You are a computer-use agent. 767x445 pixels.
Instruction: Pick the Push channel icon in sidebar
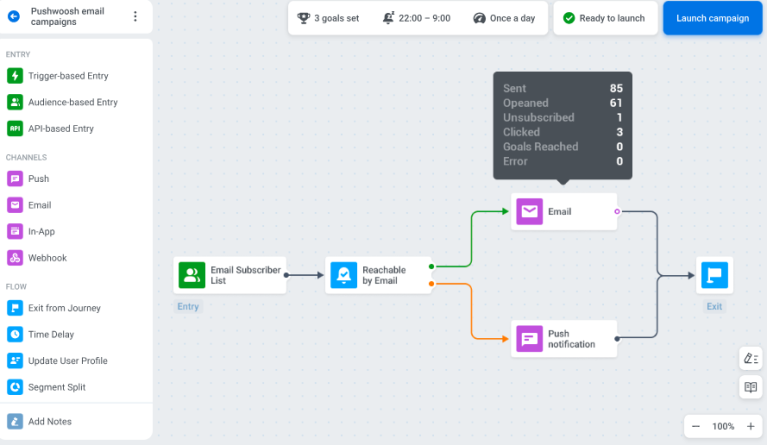click(15, 178)
